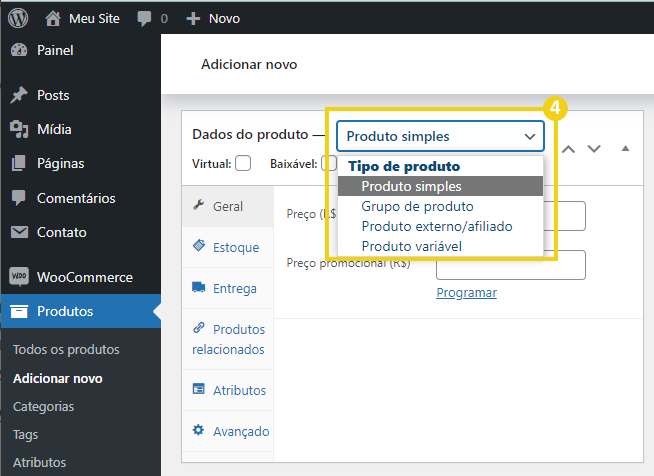The width and height of the screenshot is (654, 476).
Task: Open the Geral product data tab
Action: 228,207
